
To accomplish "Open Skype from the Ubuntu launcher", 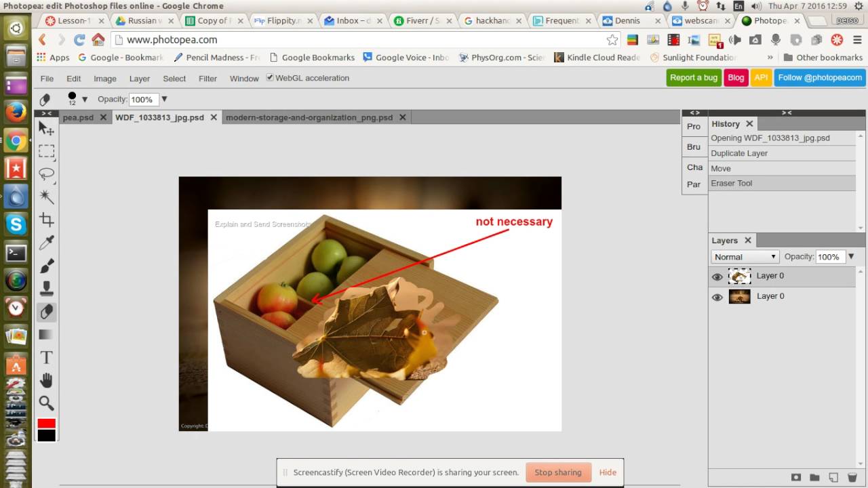I will tap(16, 224).
